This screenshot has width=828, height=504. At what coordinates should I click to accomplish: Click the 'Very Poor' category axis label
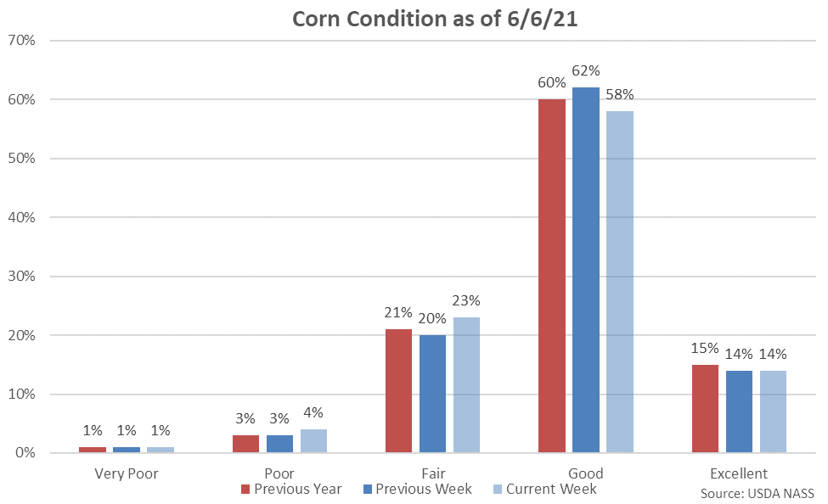tap(127, 473)
